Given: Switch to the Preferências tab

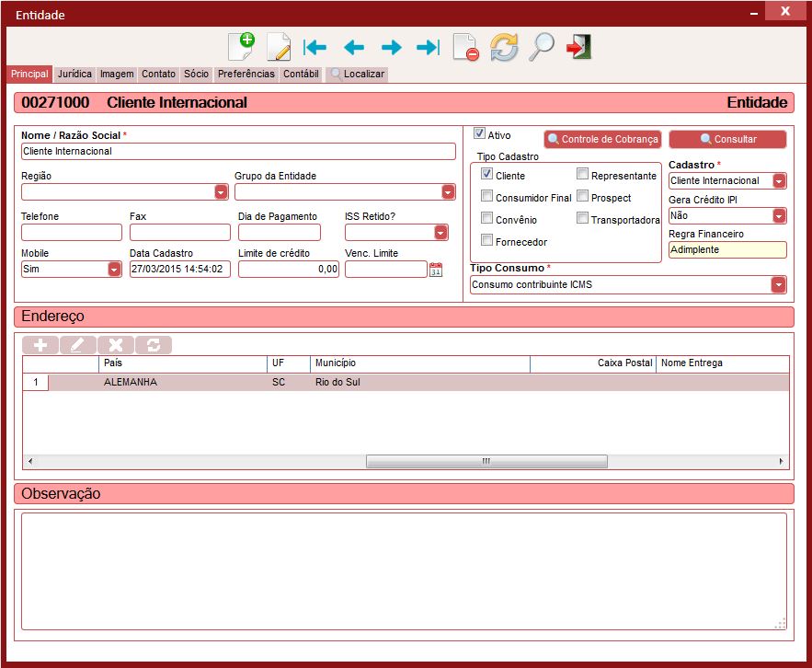Looking at the screenshot, I should click(246, 75).
